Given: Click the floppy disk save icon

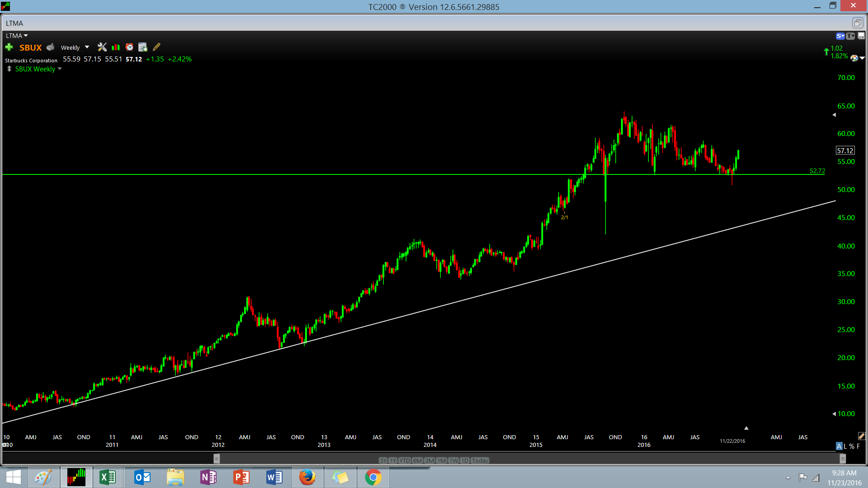Looking at the screenshot, I should [x=861, y=36].
